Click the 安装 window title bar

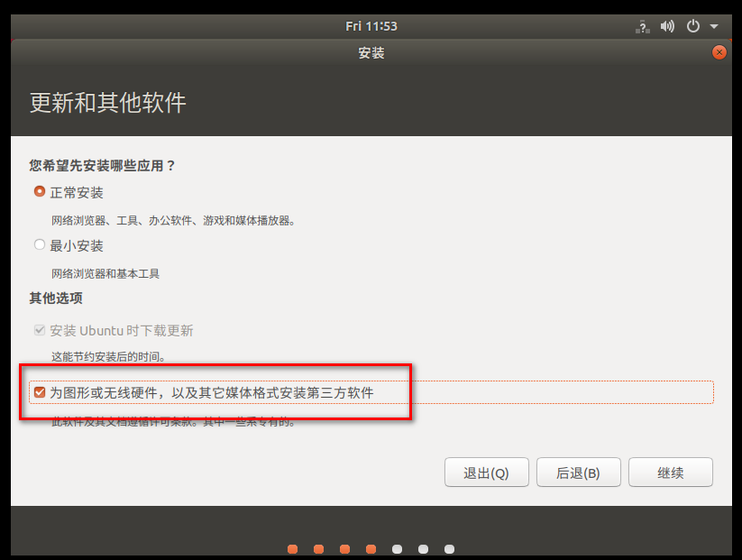(371, 51)
